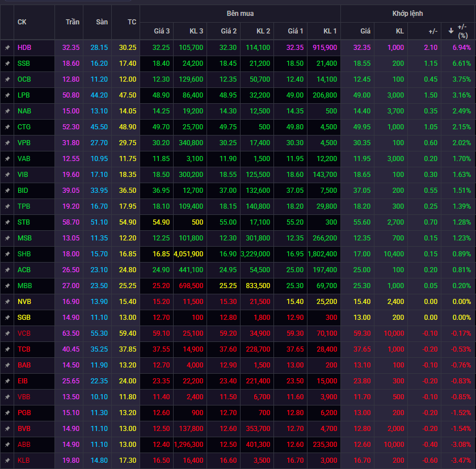Pin the SHB stock row
Viewport: 476px width, 469px height.
tap(7, 254)
